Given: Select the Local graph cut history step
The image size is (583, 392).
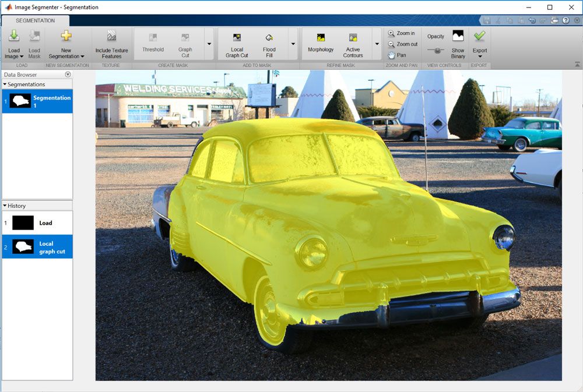Looking at the screenshot, I should coord(37,247).
